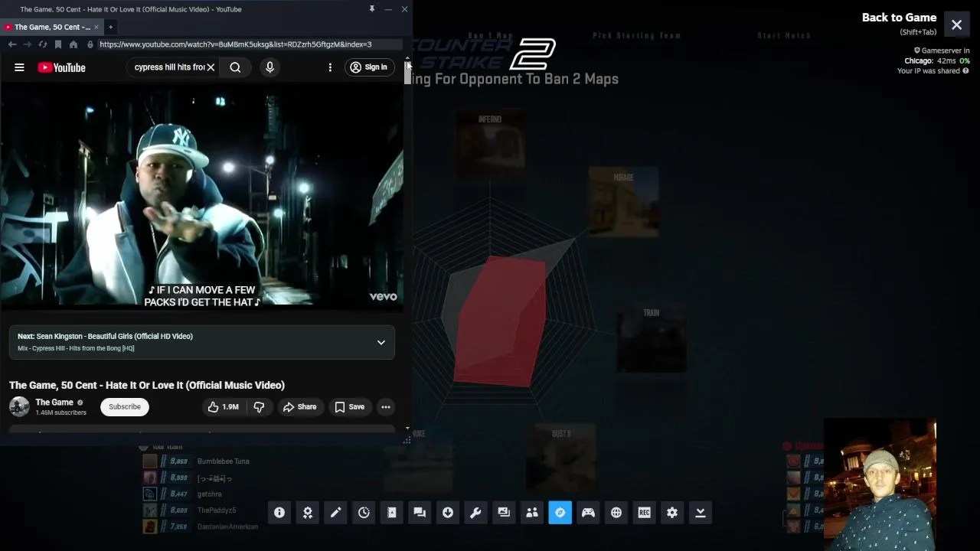The image size is (980, 551).
Task: Click the YouTube URL address bar
Action: (235, 44)
